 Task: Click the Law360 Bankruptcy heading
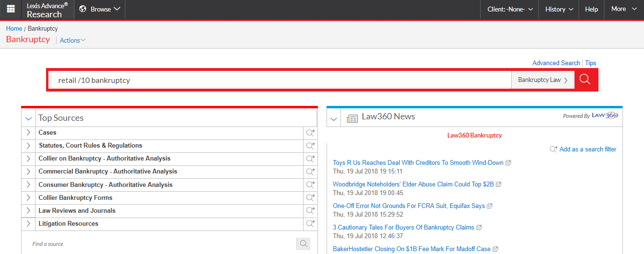pos(474,136)
